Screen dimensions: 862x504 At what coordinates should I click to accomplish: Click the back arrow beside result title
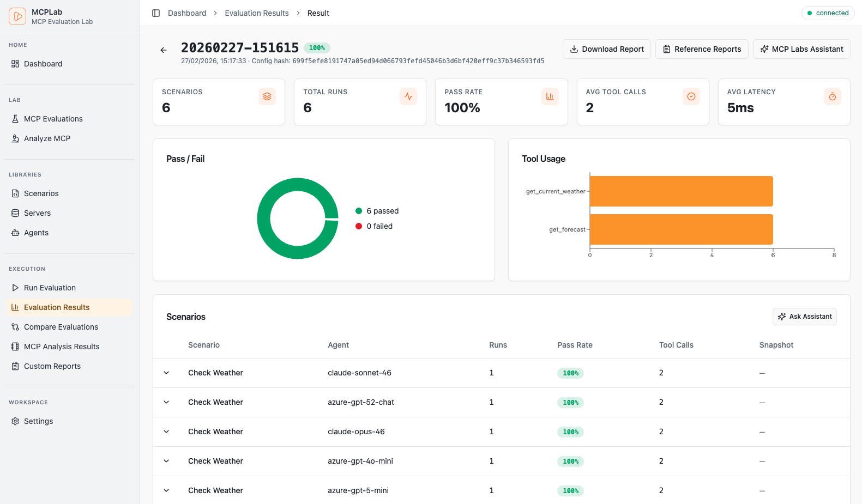164,50
